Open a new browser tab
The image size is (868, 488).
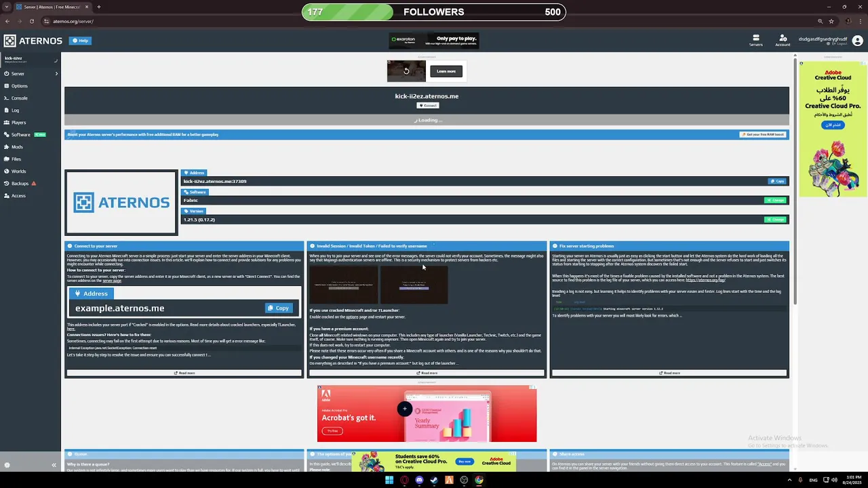[x=99, y=7]
